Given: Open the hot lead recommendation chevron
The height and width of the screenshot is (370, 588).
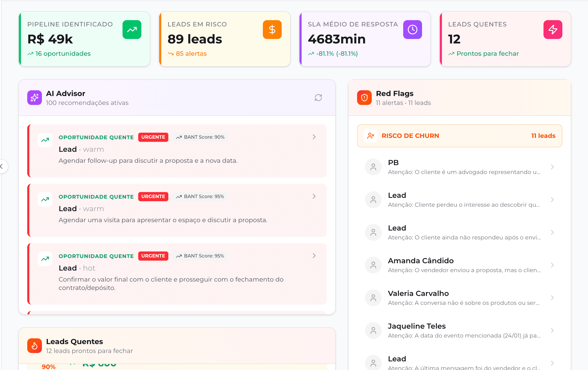Looking at the screenshot, I should coord(314,256).
